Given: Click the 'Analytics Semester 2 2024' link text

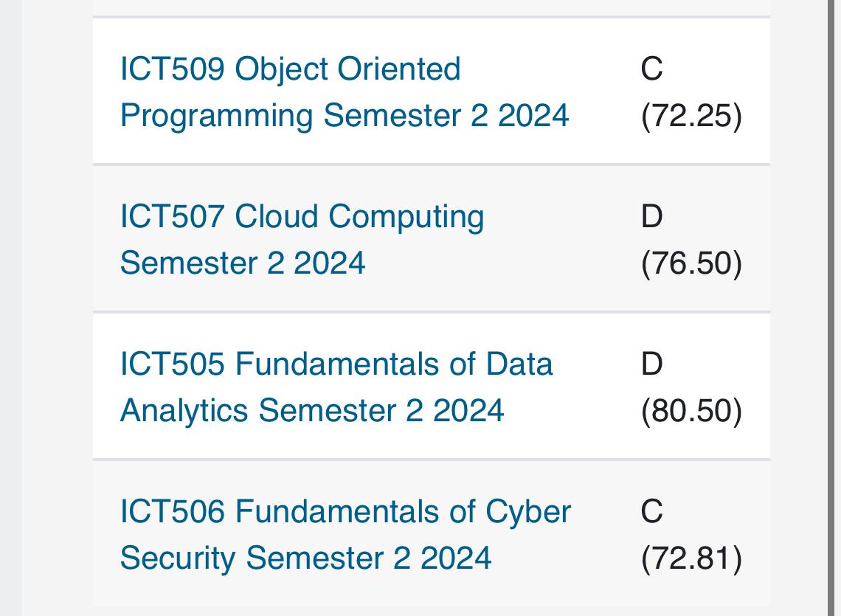Looking at the screenshot, I should pyautogui.click(x=311, y=411).
